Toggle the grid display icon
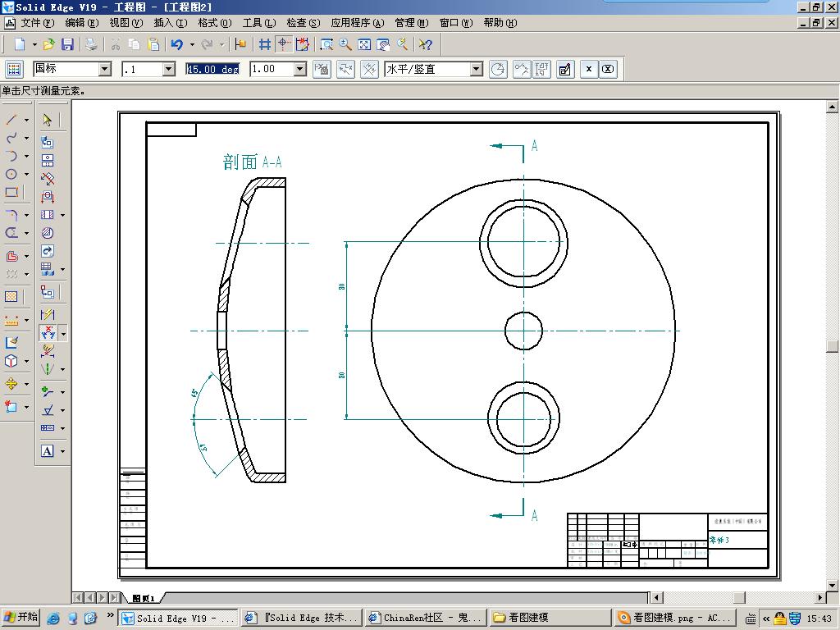This screenshot has height=630, width=840. click(x=265, y=44)
